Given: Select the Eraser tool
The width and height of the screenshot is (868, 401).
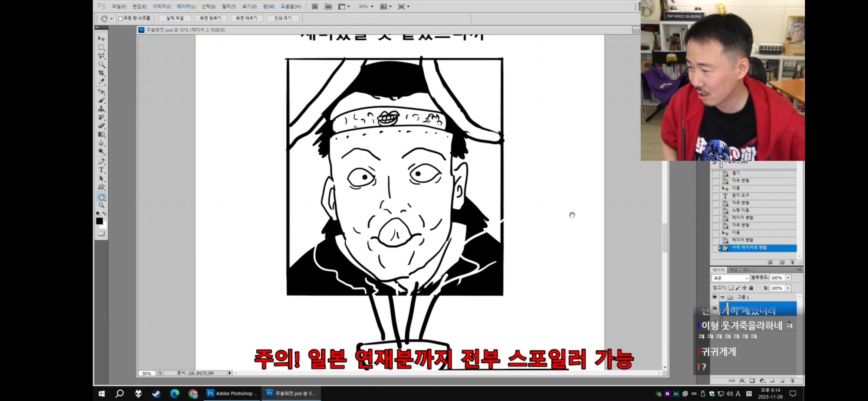Looking at the screenshot, I should click(101, 125).
